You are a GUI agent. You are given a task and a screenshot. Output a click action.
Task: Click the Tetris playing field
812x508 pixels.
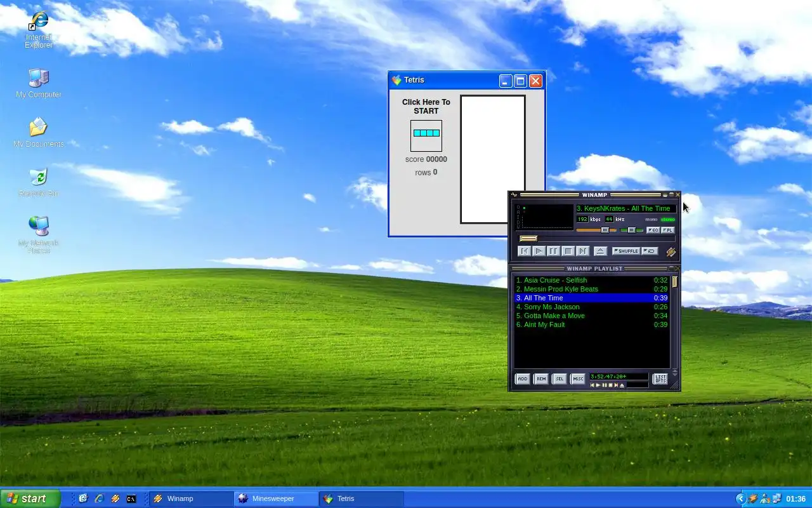pyautogui.click(x=493, y=159)
